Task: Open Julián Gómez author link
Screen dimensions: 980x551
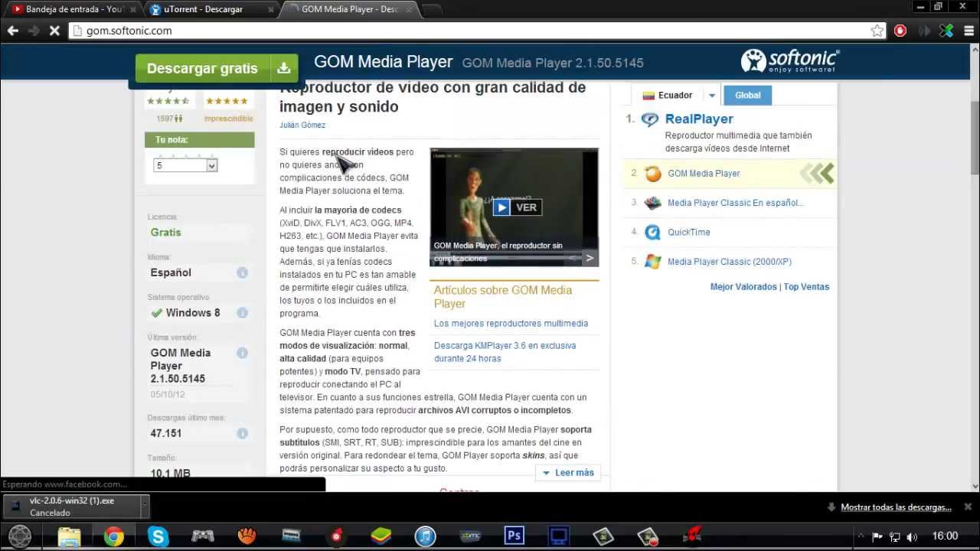Action: click(302, 125)
